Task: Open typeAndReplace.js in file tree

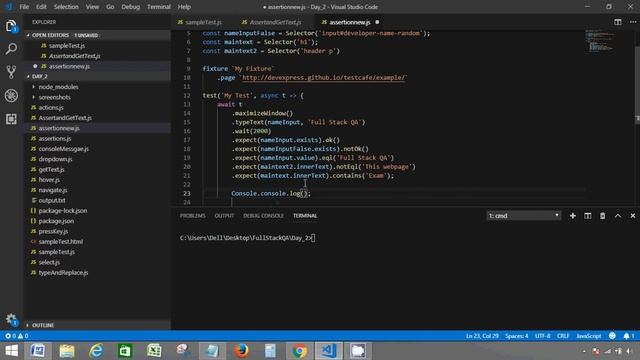Action: (x=63, y=272)
